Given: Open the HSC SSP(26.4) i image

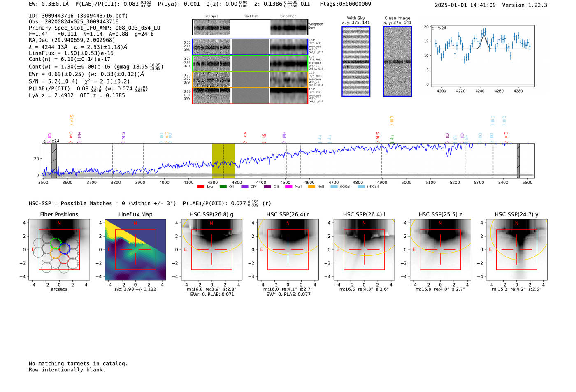Looking at the screenshot, I should click(364, 250).
